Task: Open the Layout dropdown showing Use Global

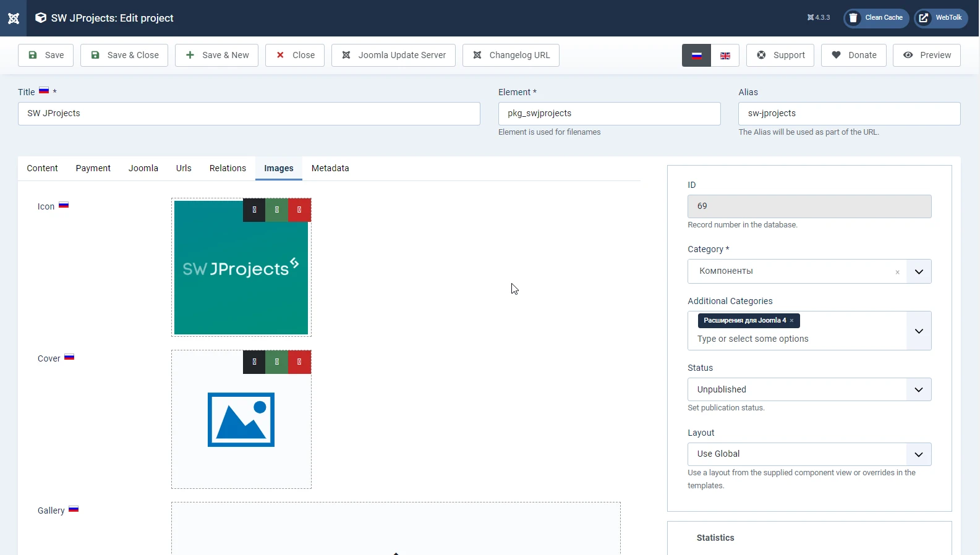Action: pos(809,454)
